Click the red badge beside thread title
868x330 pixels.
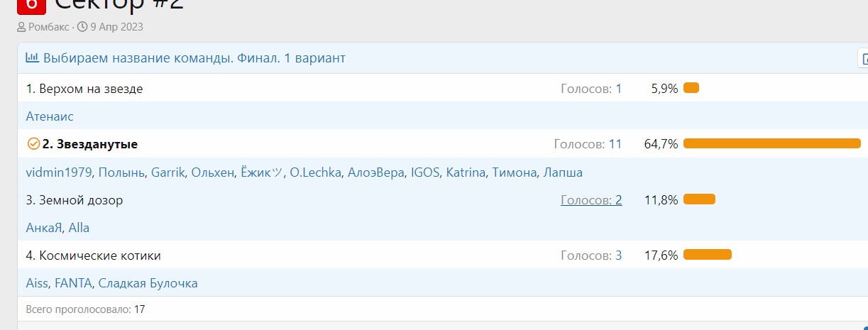pos(31,6)
